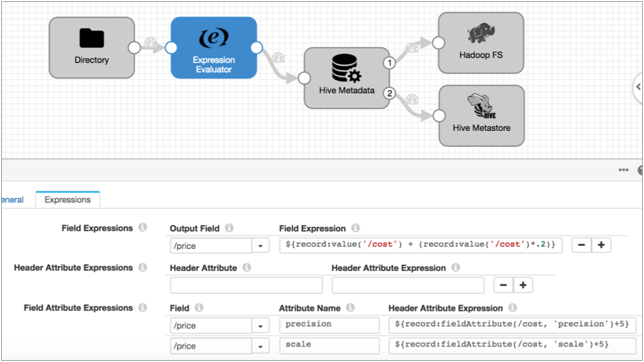Switch to the Expressions tab
The width and height of the screenshot is (644, 362).
point(67,200)
